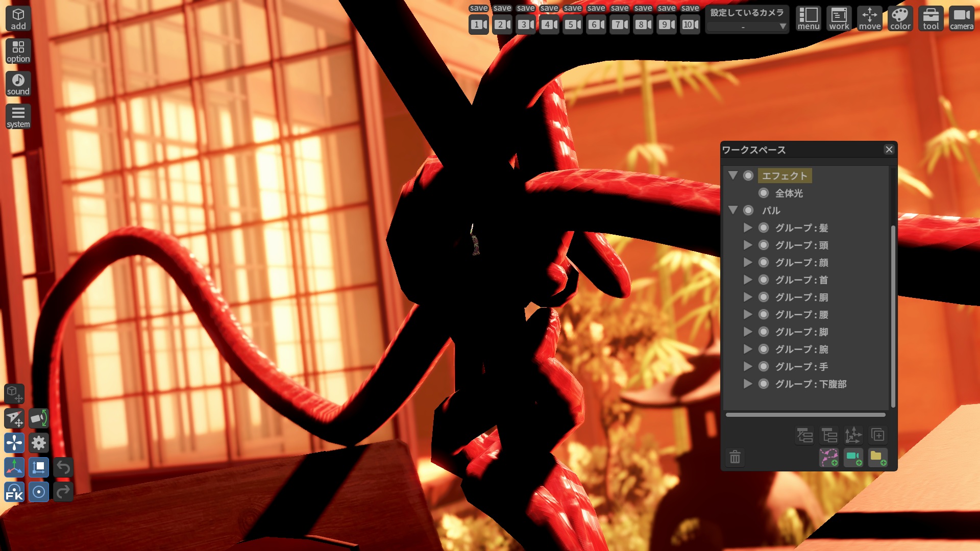980x551 pixels.
Task: Toggle the scale square axes icon
Action: pyautogui.click(x=39, y=467)
